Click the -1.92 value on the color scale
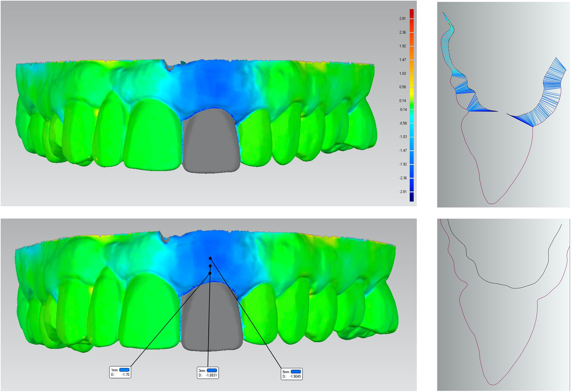This screenshot has height=392, width=571. click(403, 164)
